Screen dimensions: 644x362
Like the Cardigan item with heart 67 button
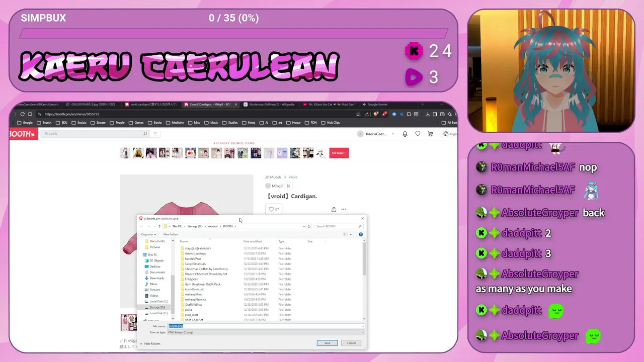coord(274,209)
